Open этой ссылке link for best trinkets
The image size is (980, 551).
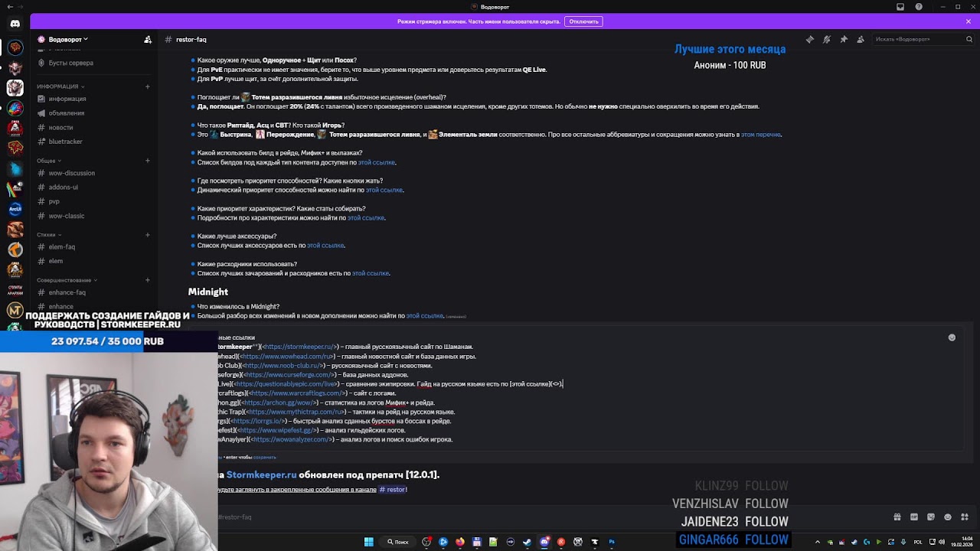tap(325, 246)
